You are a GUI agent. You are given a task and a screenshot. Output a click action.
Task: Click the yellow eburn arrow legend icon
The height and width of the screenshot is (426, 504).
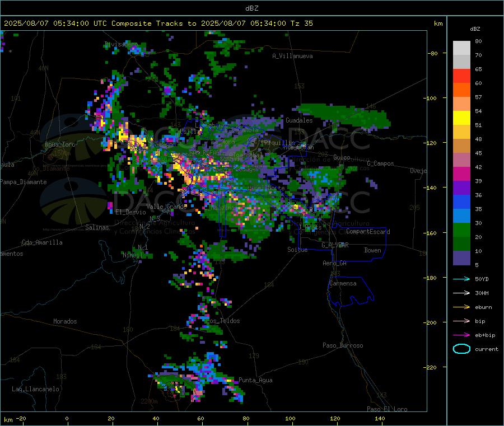(461, 307)
